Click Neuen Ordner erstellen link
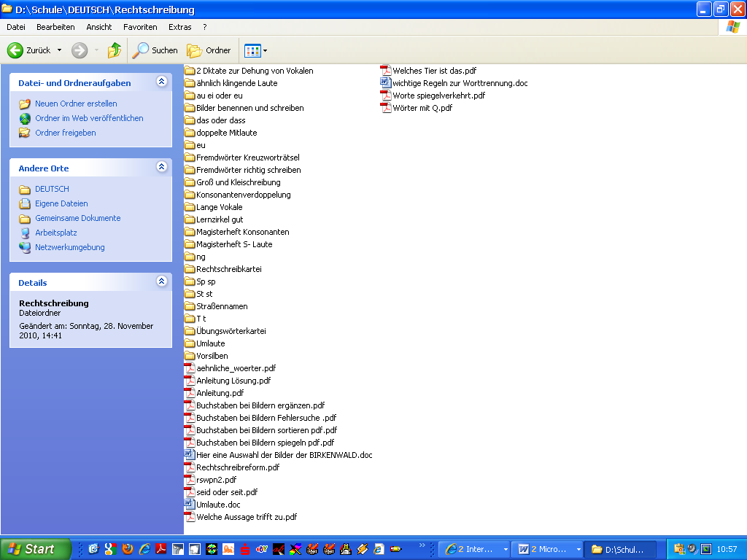 coord(76,104)
